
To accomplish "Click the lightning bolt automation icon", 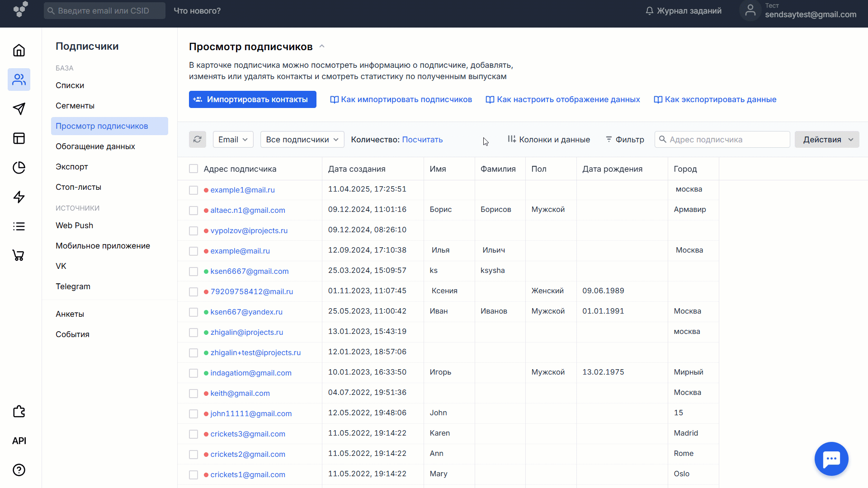I will pos(19,197).
